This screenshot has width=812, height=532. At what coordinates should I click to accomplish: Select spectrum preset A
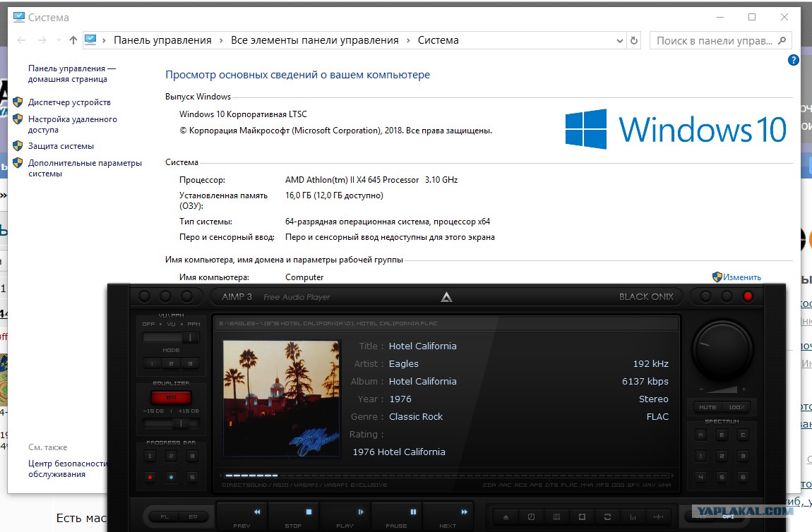pos(700,435)
